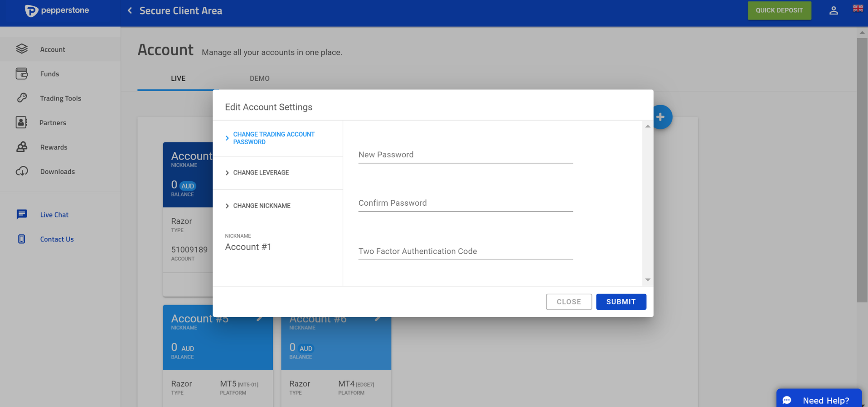The image size is (868, 407).
Task: Open Downloads in the sidebar
Action: click(x=60, y=171)
